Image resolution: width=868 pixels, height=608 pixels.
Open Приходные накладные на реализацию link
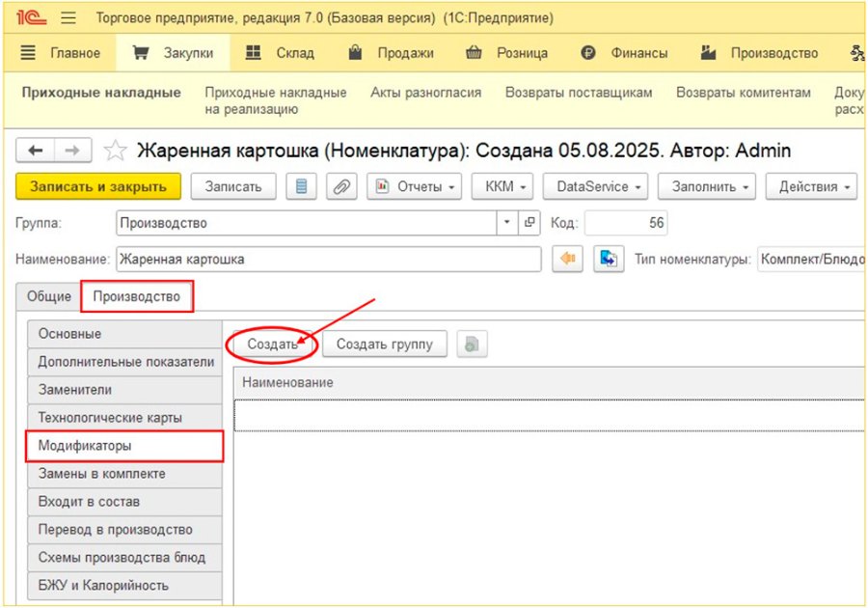pos(276,100)
